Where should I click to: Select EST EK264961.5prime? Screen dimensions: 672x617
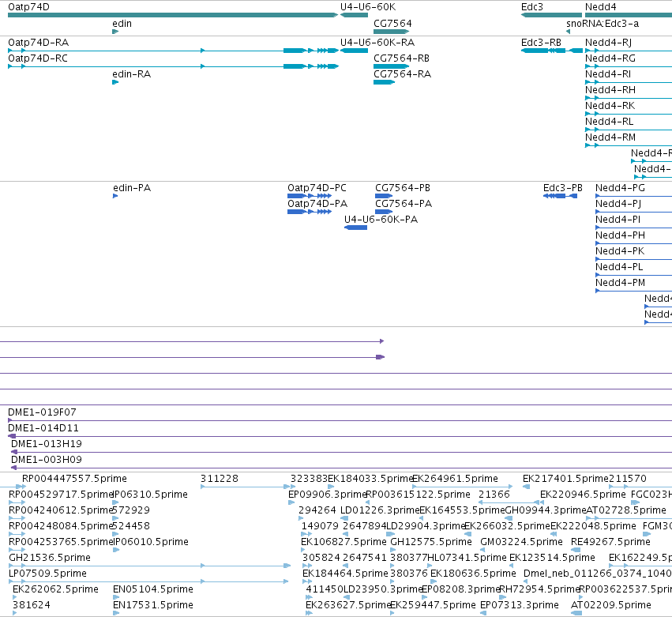click(455, 479)
